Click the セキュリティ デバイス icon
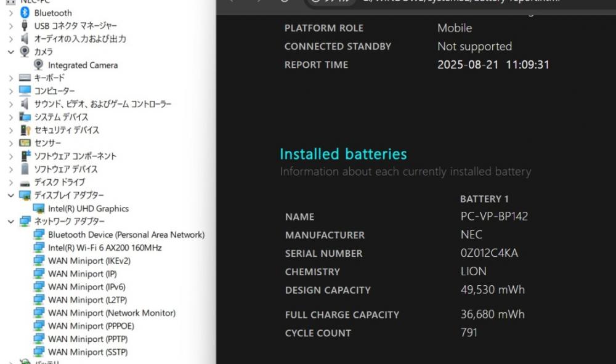616x364 pixels. point(25,130)
